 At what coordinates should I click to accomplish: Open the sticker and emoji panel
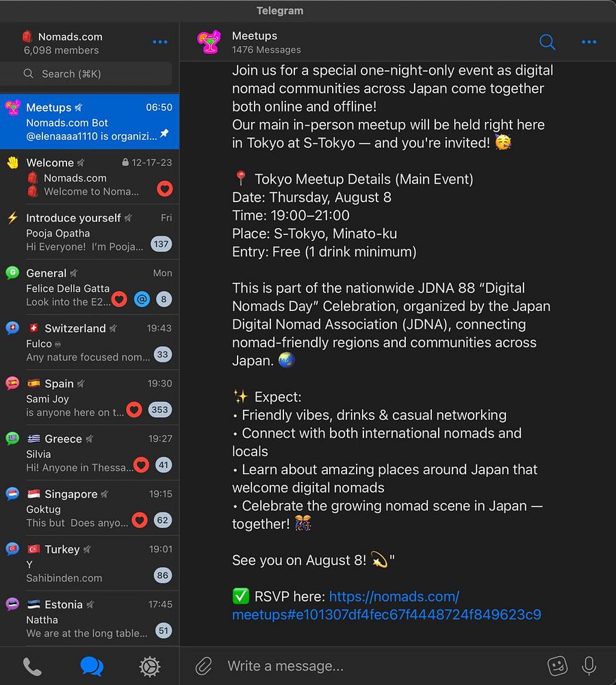558,666
